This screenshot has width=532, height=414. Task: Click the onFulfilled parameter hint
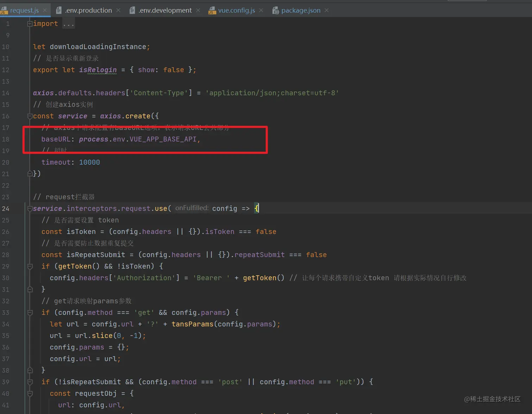coord(192,208)
